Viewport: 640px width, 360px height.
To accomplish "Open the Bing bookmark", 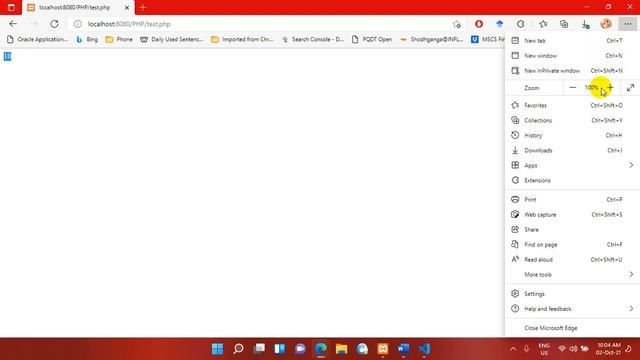I will pos(87,39).
